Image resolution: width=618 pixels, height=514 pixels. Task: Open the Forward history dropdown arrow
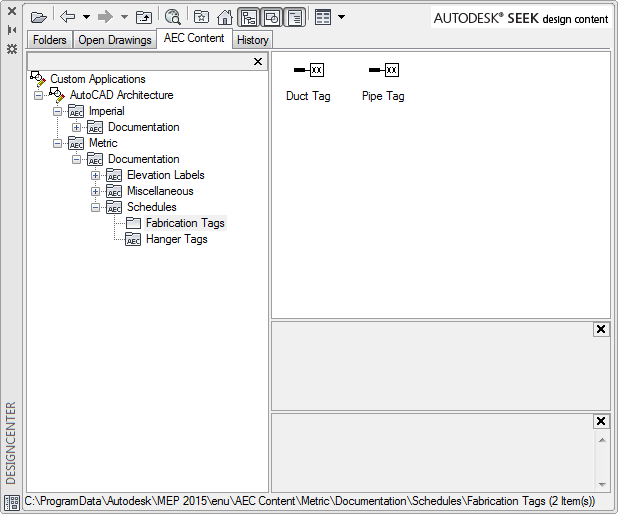[x=124, y=17]
